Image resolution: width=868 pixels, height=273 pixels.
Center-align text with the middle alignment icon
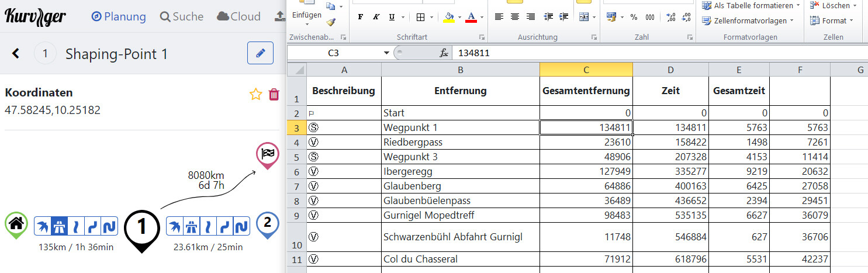pos(514,17)
